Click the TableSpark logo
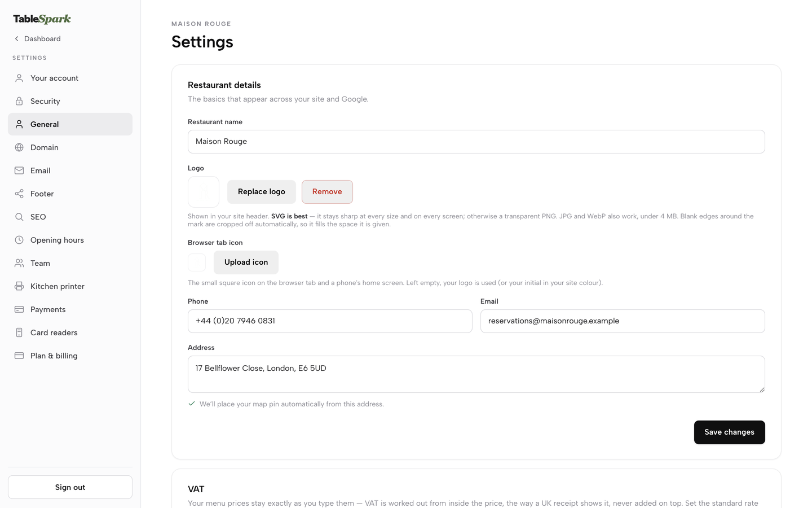 pos(42,19)
